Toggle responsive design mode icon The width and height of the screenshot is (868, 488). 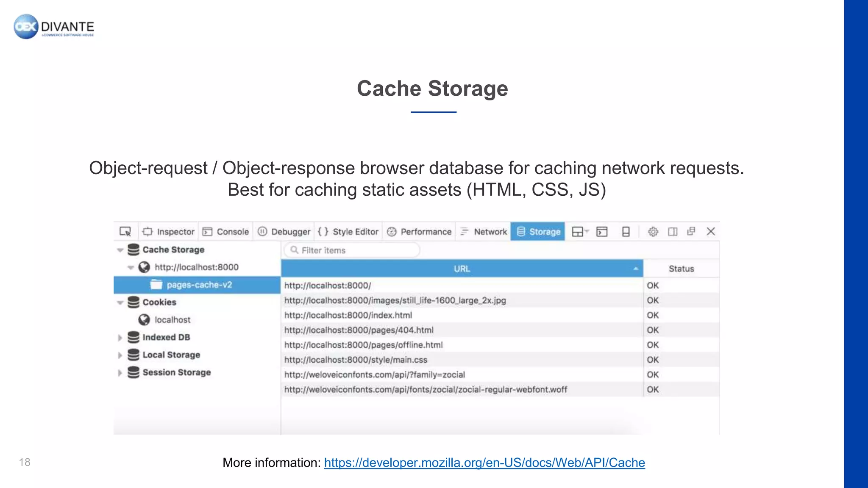(x=626, y=232)
